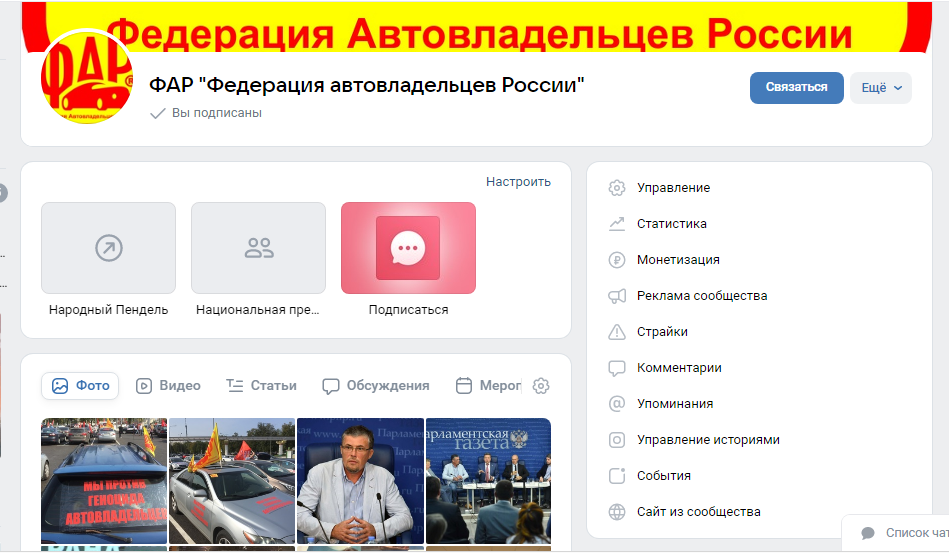Viewport: 949px width, 553px height.
Task: Switch to the Видео tab
Action: [168, 386]
